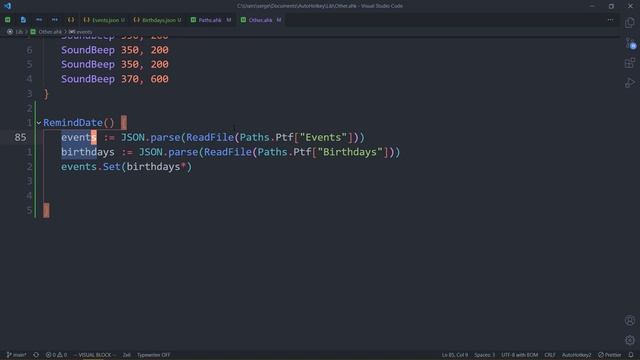The width and height of the screenshot is (640, 360).
Task: Change the AutoHotkey2 language mode
Action: tap(576, 355)
